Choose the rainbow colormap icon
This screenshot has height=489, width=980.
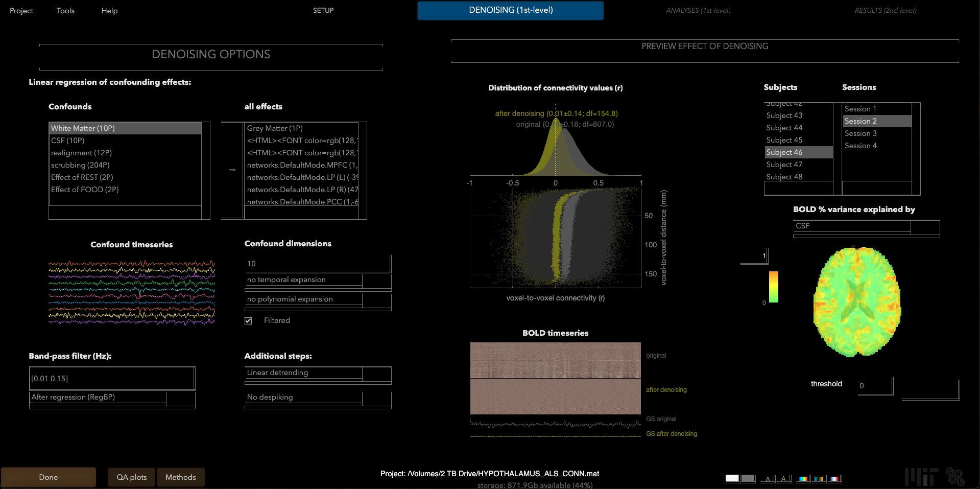point(803,479)
